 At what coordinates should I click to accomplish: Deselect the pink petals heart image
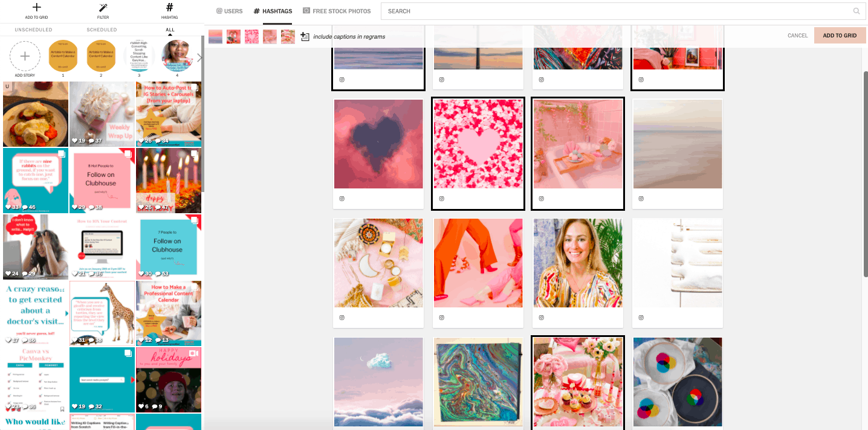click(x=478, y=144)
